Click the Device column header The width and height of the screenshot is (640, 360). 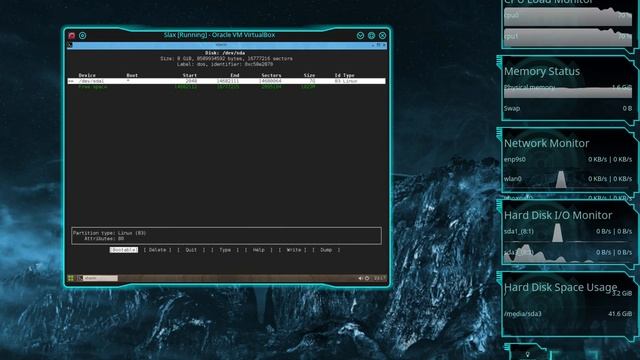87,76
